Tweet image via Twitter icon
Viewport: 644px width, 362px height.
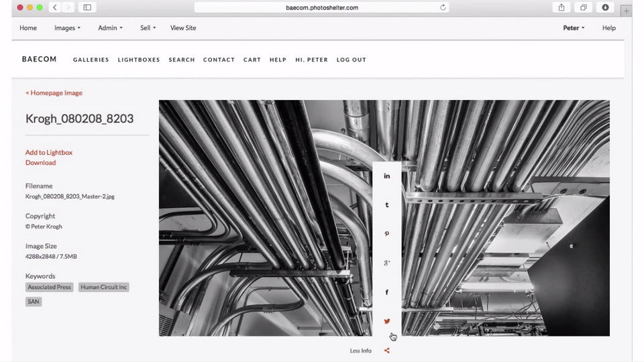coord(386,321)
